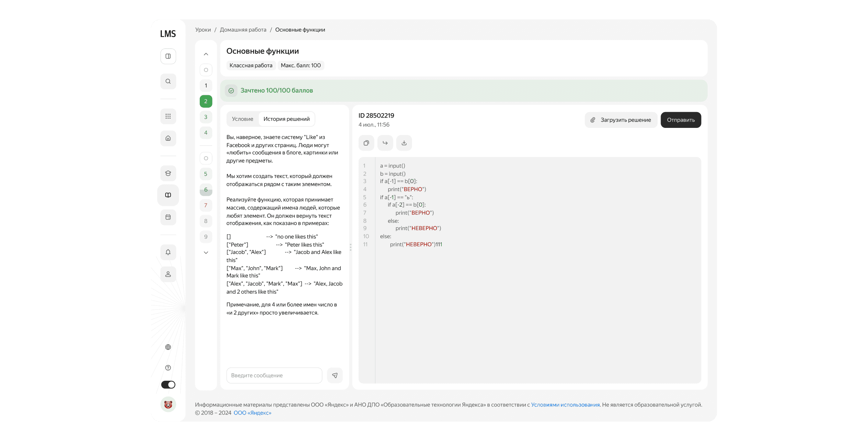Copy the solution code with copy icon

[366, 143]
